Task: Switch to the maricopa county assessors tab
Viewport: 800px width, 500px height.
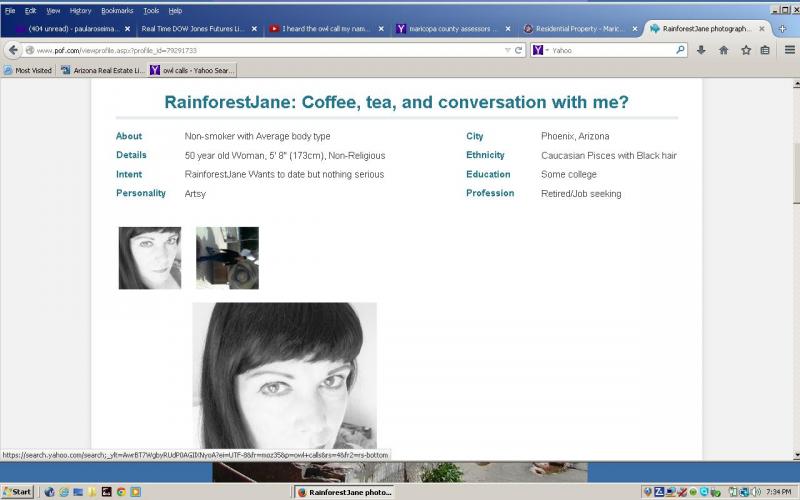Action: [x=452, y=29]
